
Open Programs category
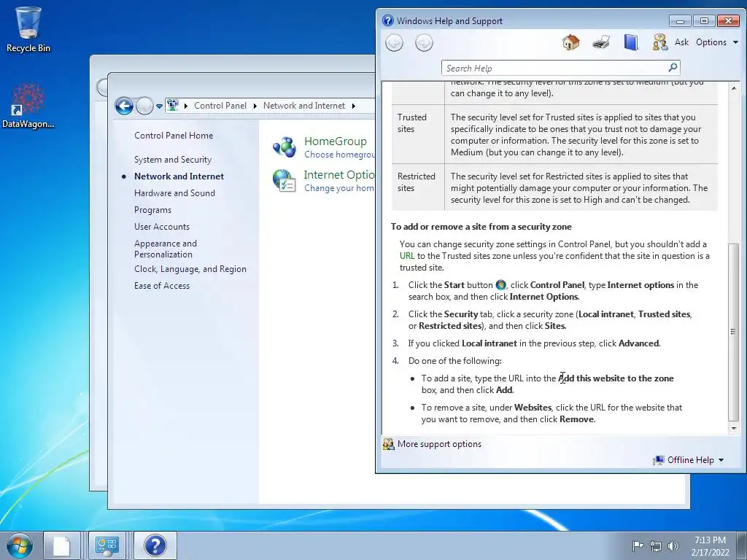tap(152, 210)
